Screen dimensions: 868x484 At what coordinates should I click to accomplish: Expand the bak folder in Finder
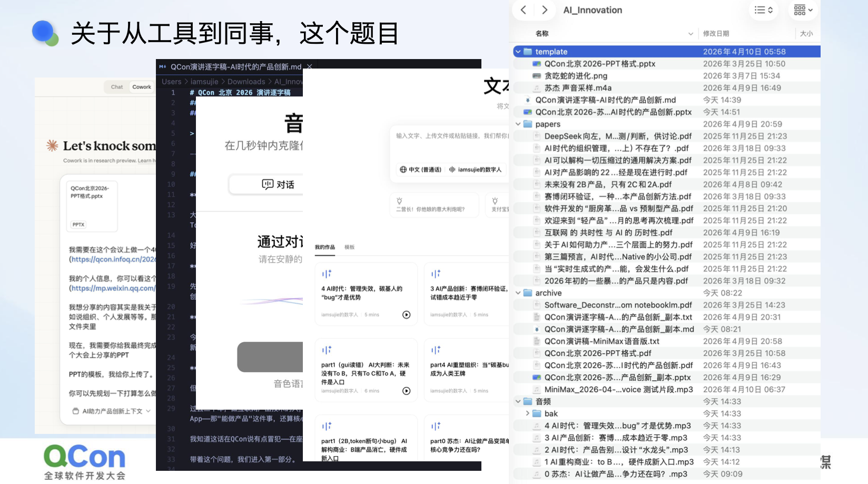(x=527, y=414)
